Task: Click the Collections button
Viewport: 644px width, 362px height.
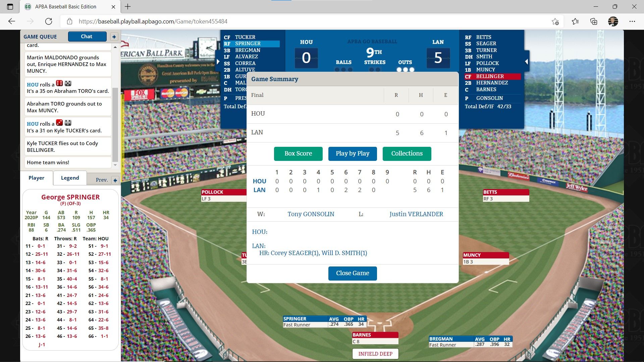Action: point(407,154)
